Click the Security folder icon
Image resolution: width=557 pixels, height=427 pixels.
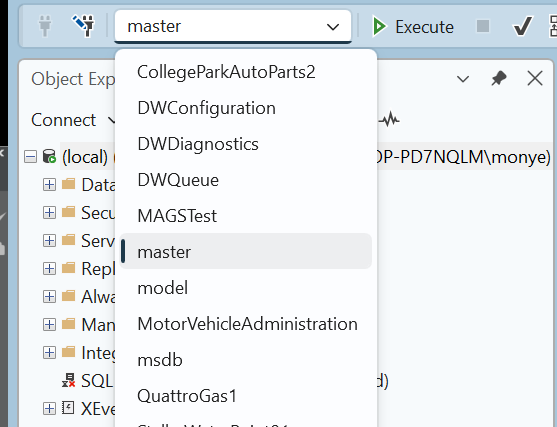point(68,212)
